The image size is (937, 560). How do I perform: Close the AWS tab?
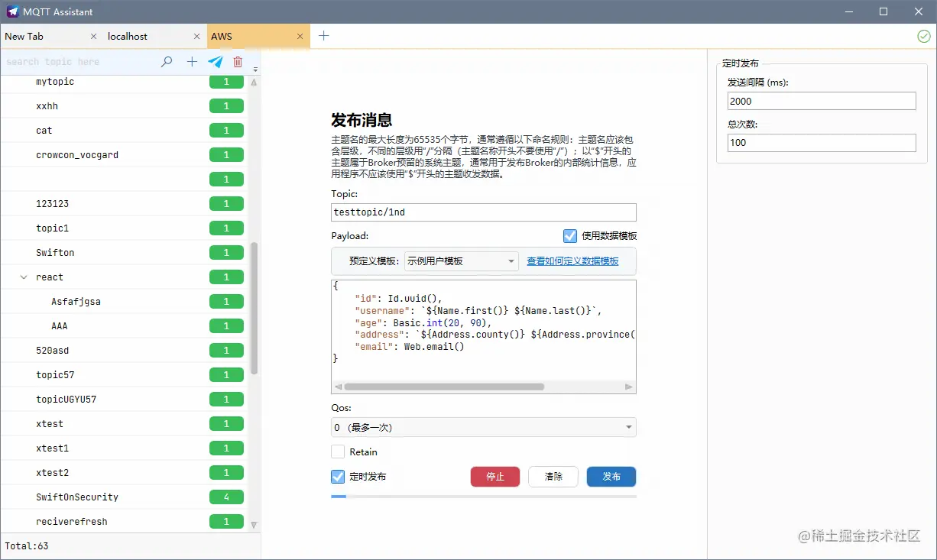(x=300, y=36)
